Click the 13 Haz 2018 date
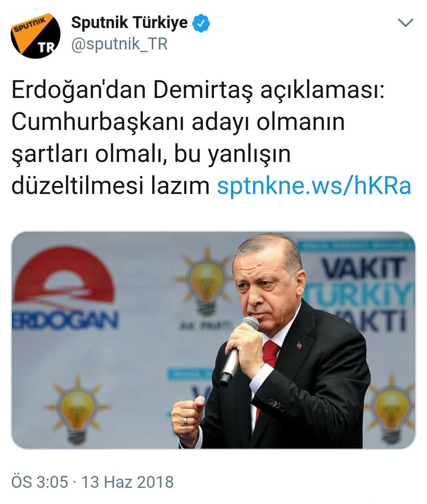 click(127, 481)
